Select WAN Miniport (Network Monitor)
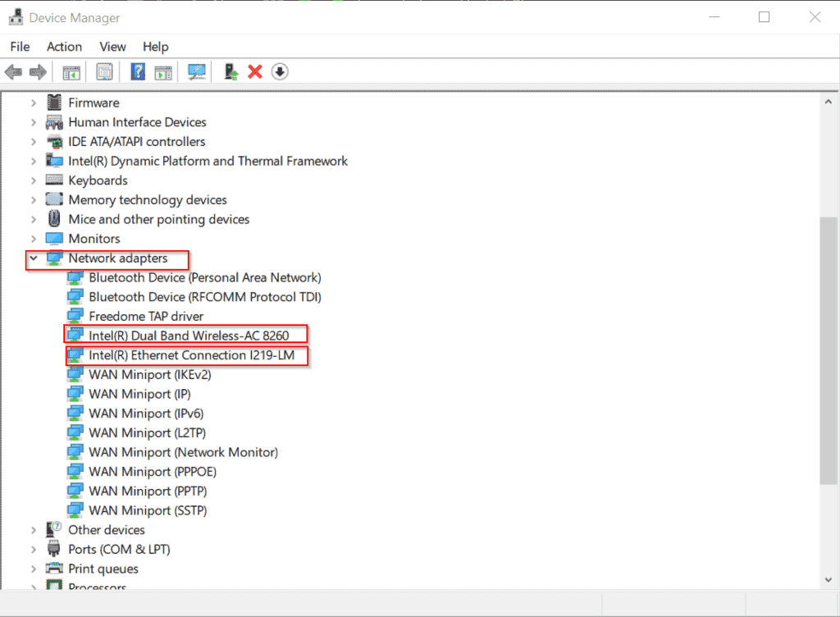 coord(183,452)
